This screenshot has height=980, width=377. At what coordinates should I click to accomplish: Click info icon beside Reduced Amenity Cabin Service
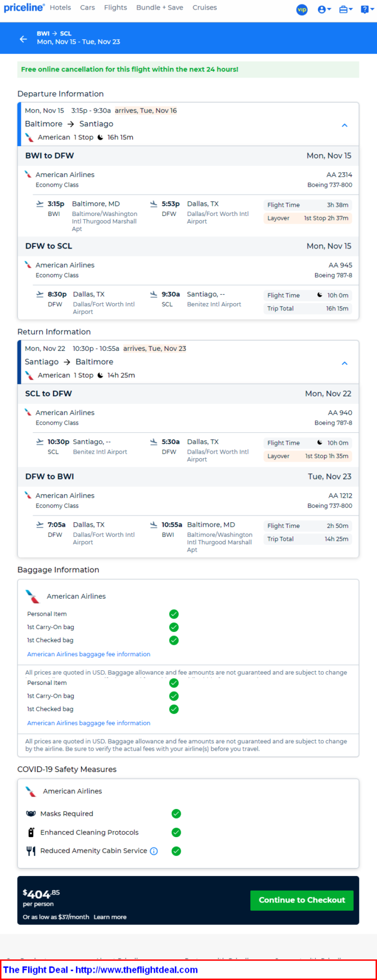pos(154,851)
